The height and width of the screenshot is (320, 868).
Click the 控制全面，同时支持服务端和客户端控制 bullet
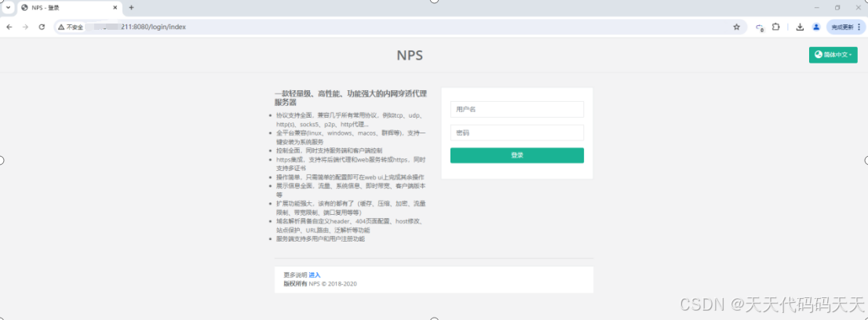(329, 151)
